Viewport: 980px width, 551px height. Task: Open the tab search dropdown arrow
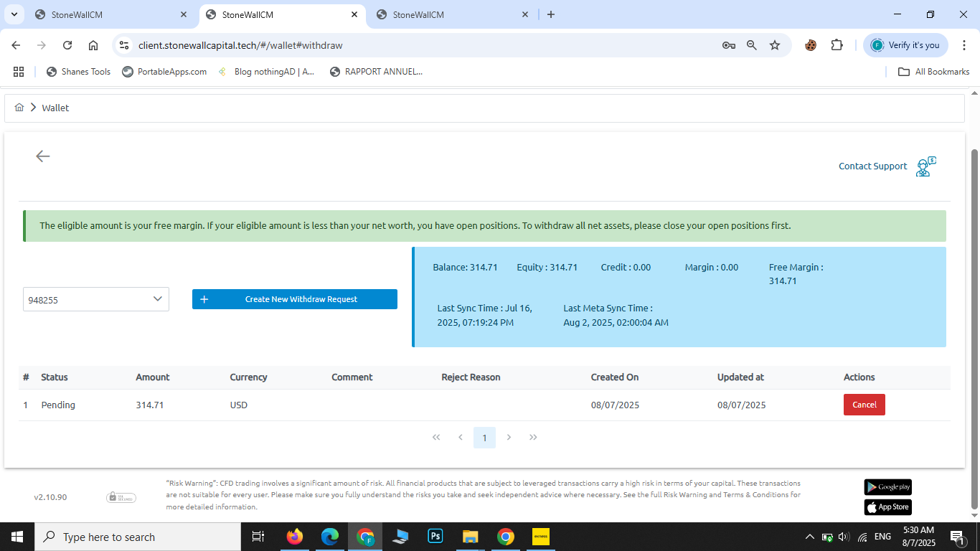[14, 14]
